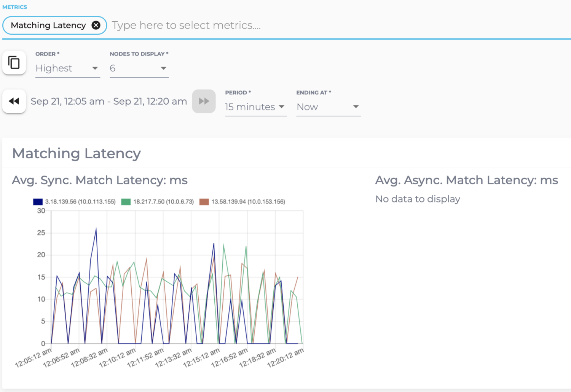Click the METRICS section label
This screenshot has height=392, width=571.
[14, 7]
